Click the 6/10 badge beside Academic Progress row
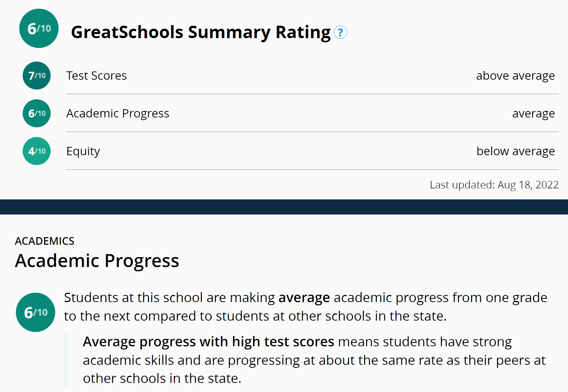568x392 pixels. point(37,113)
